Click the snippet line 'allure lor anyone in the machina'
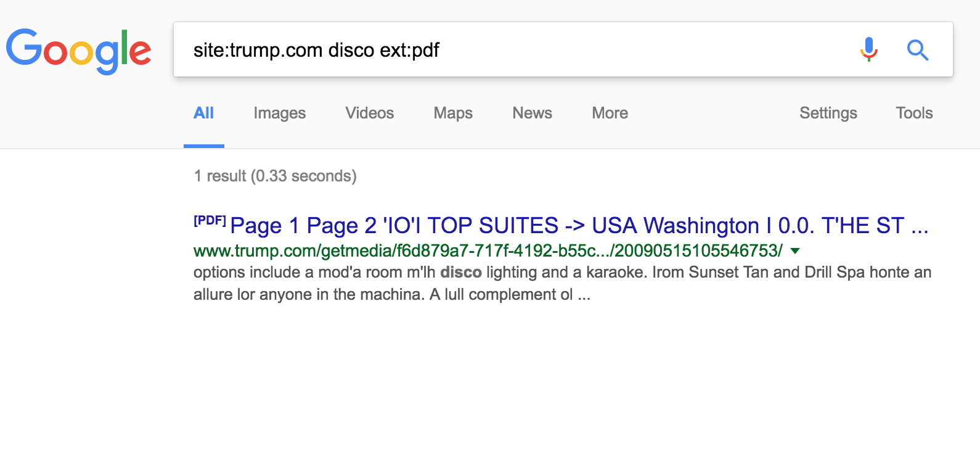980x454 pixels. coord(391,295)
